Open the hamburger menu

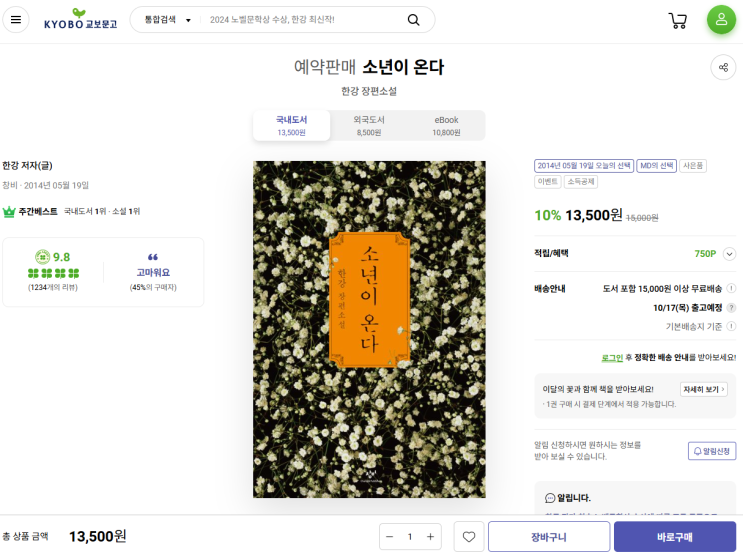[x=16, y=19]
